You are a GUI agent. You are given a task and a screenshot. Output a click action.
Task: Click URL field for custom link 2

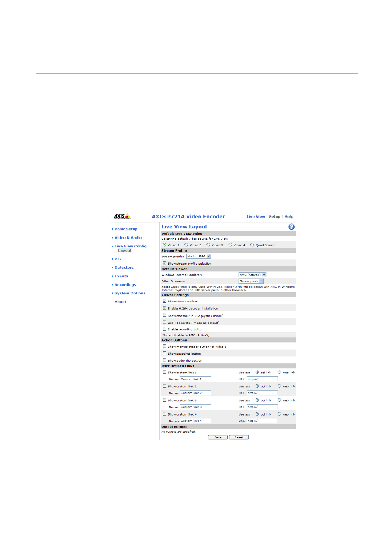pyautogui.click(x=262, y=393)
